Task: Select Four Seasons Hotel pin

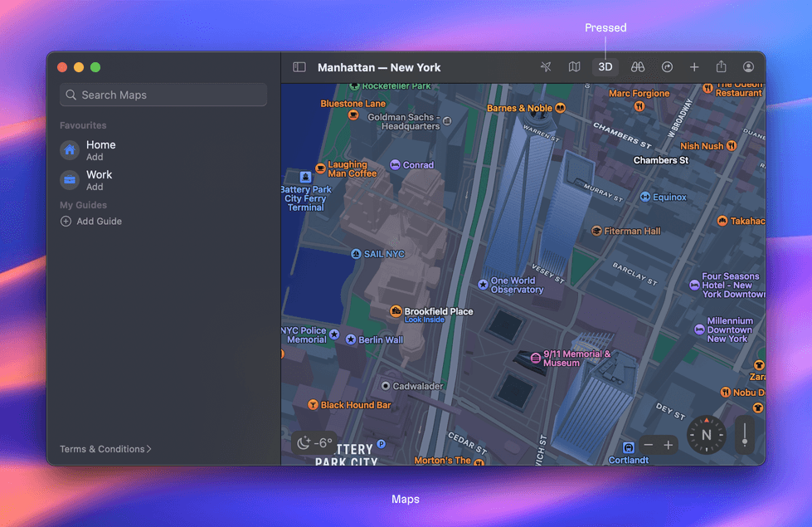Action: 694,285
